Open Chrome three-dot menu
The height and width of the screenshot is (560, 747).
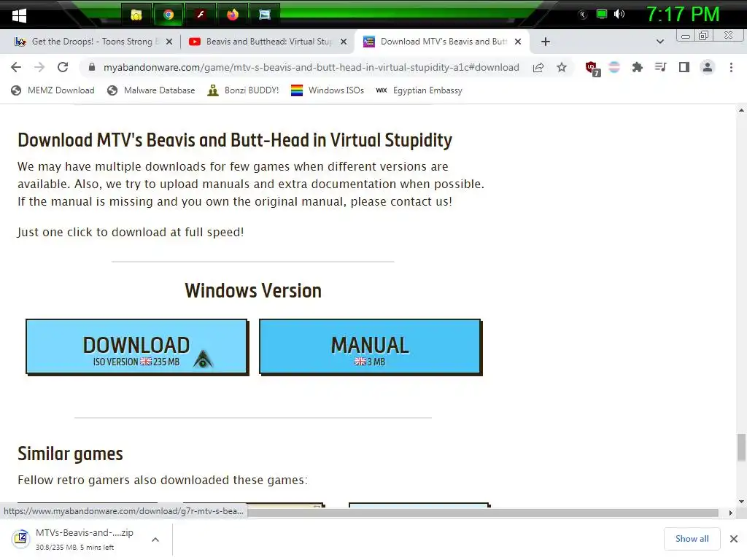pyautogui.click(x=731, y=67)
